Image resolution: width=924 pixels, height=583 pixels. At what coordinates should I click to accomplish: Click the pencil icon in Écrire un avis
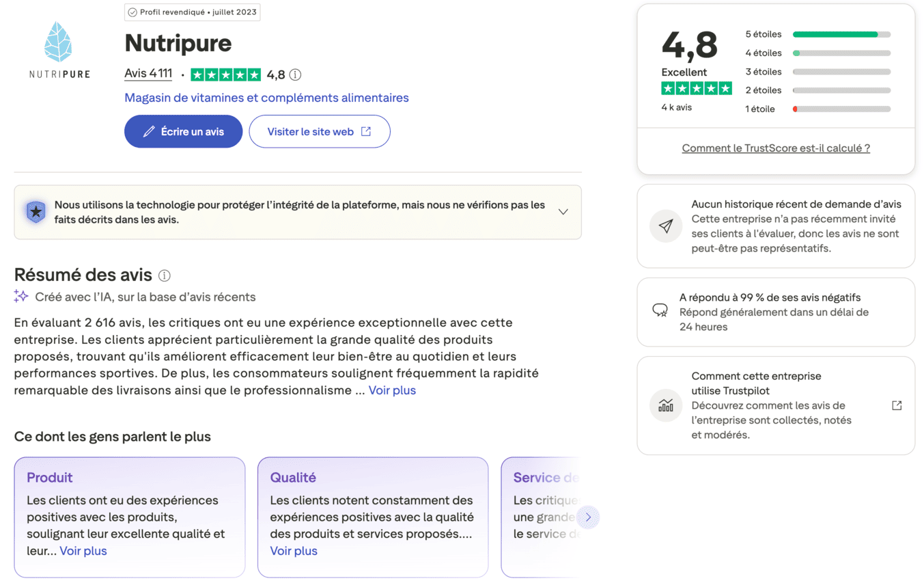click(x=149, y=132)
